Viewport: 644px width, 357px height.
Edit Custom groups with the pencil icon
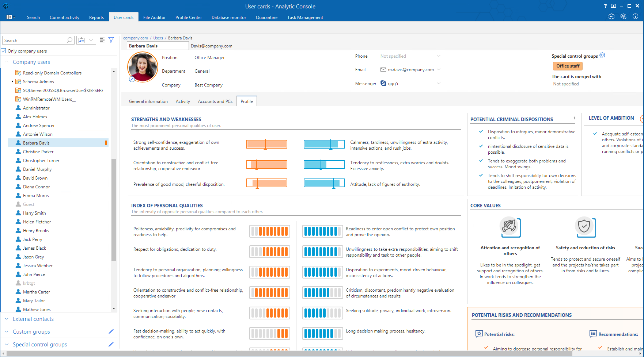tap(111, 331)
